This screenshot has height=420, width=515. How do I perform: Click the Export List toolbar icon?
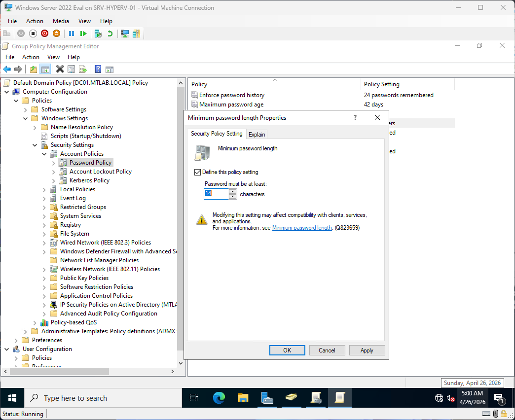coord(83,69)
